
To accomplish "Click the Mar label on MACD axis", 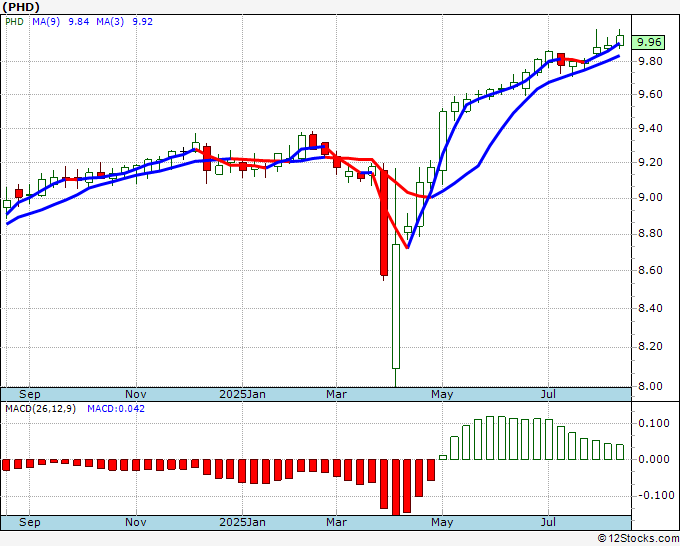I will tap(337, 522).
